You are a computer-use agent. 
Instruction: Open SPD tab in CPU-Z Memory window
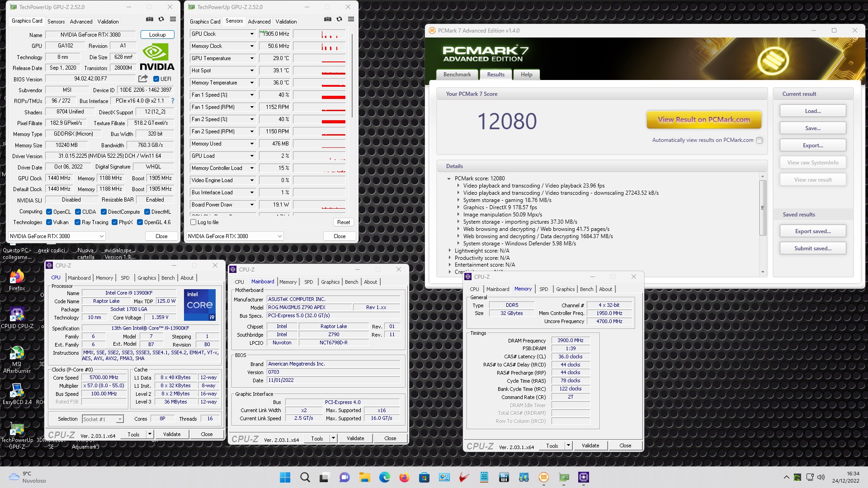point(543,289)
